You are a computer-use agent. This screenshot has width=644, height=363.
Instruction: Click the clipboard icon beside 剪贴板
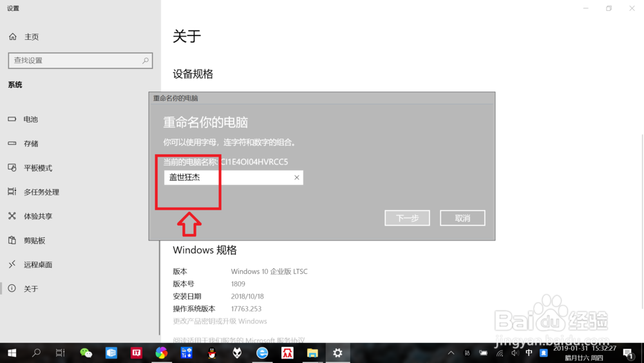tap(12, 240)
